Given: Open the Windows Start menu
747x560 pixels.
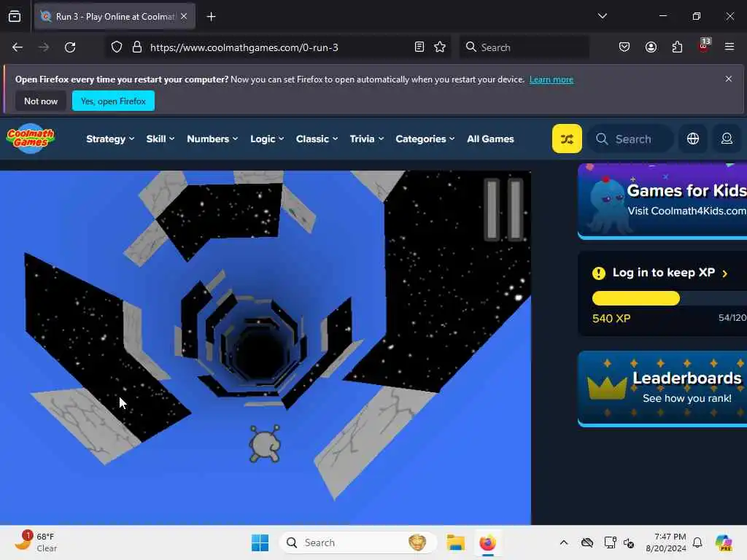Looking at the screenshot, I should 260,542.
